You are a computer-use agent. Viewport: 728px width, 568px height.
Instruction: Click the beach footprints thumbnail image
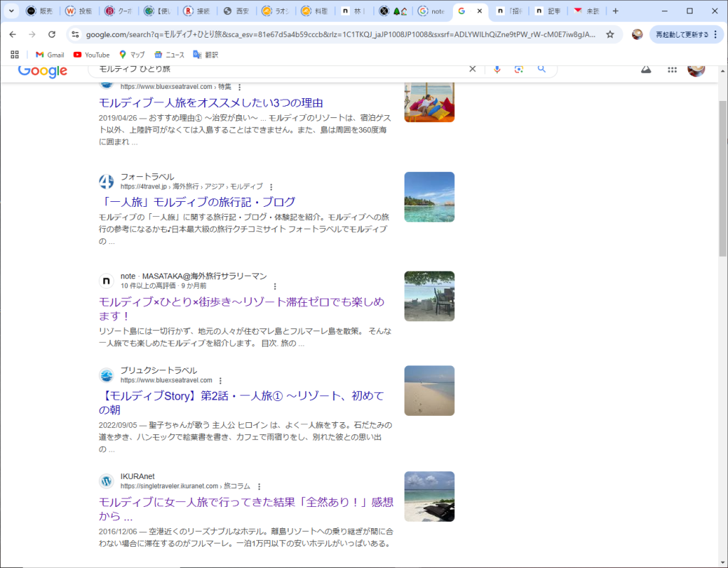tap(429, 390)
